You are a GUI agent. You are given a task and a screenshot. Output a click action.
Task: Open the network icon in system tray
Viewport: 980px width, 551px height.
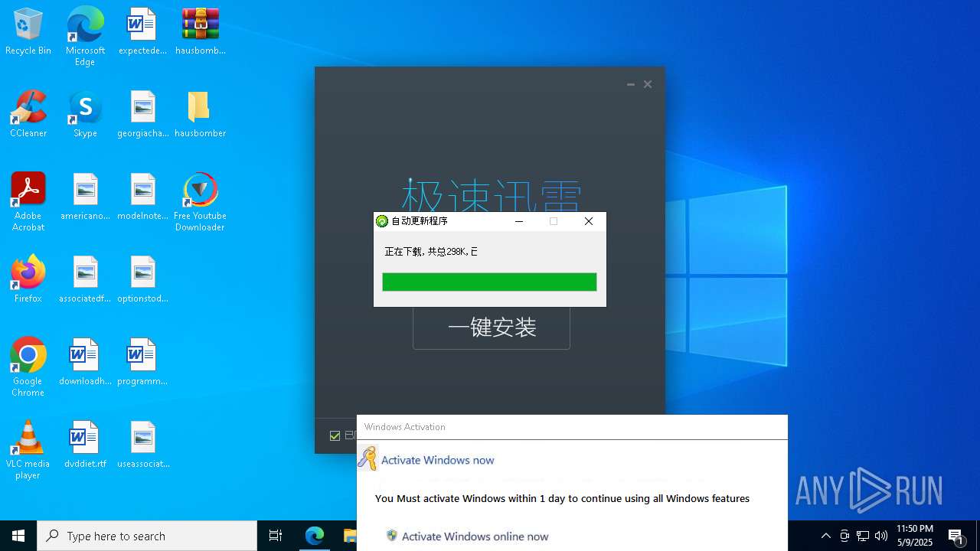click(863, 536)
